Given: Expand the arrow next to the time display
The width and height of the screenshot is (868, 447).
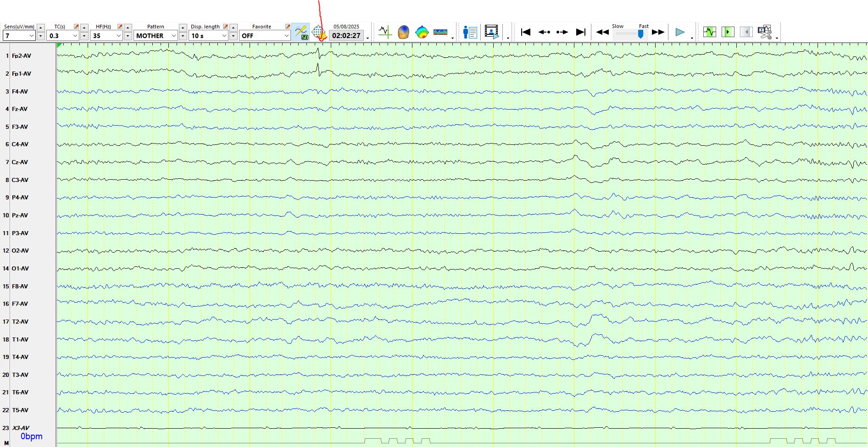Looking at the screenshot, I should pyautogui.click(x=368, y=38).
